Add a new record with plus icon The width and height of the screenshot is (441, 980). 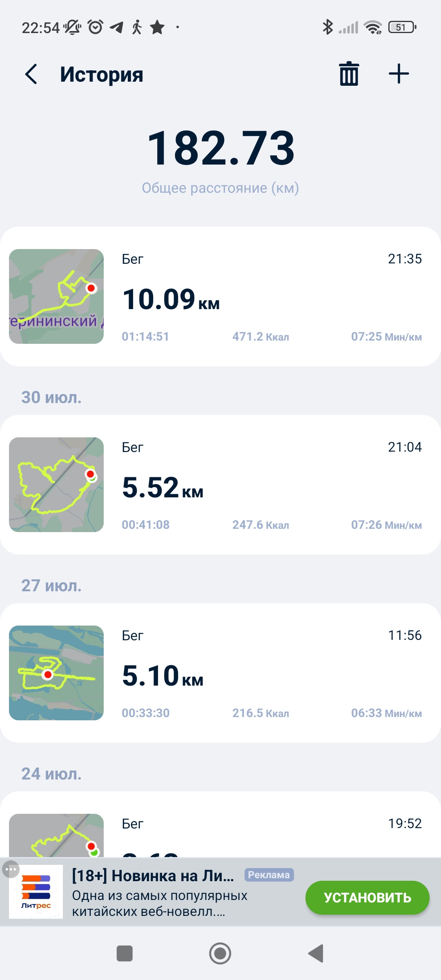click(399, 74)
